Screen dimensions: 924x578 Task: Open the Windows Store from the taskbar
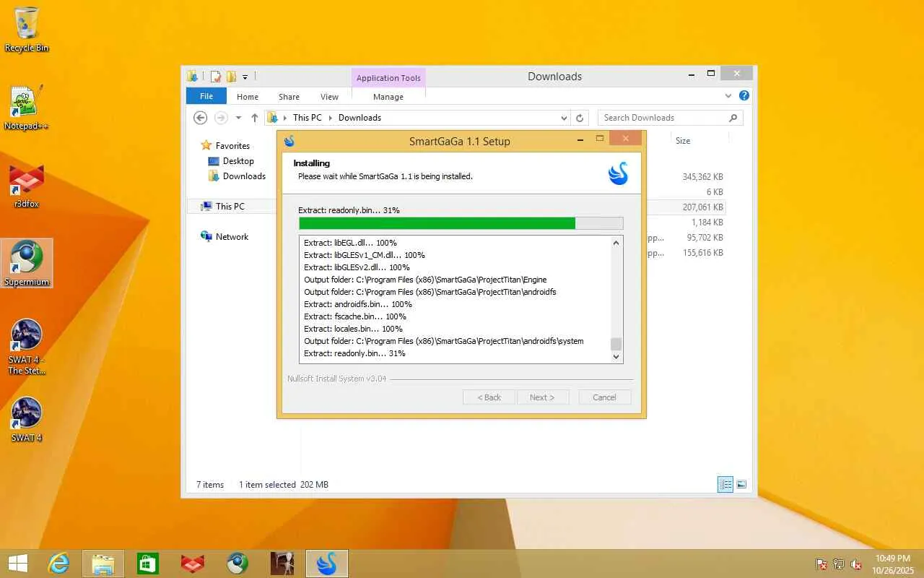click(x=148, y=564)
